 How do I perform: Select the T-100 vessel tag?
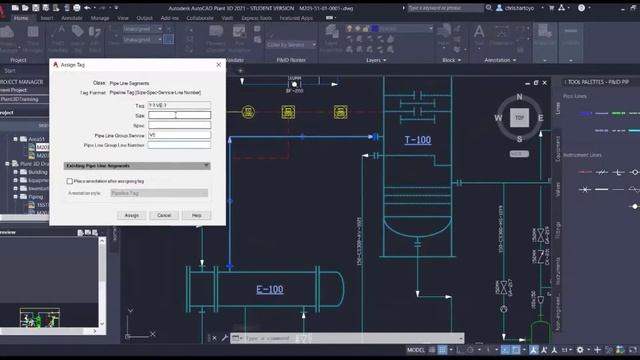[418, 140]
